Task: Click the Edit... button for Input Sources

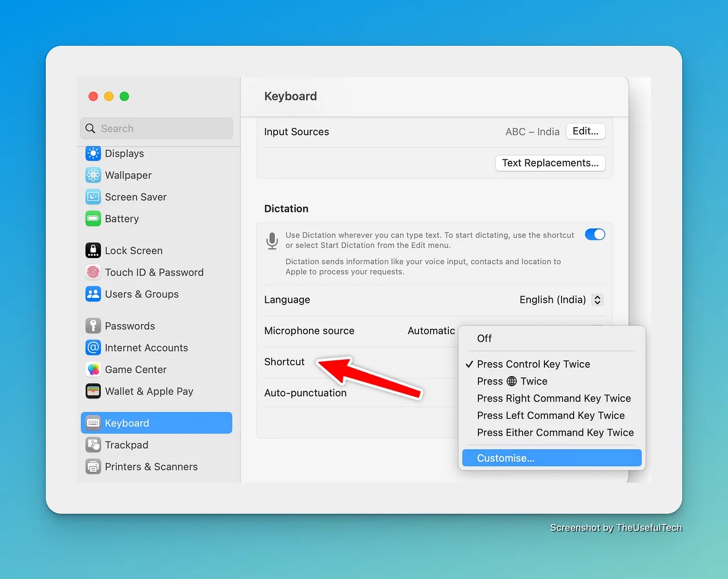Action: [x=586, y=132]
